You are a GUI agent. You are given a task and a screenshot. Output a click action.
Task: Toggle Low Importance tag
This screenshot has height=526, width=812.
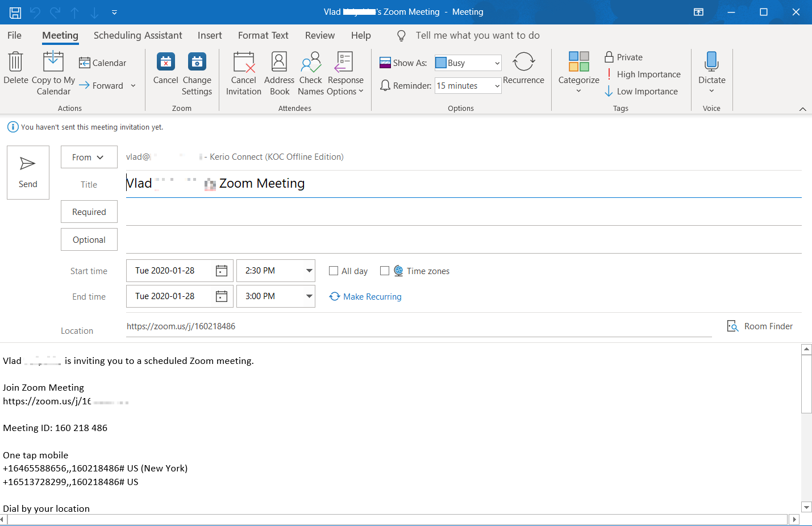click(x=641, y=91)
